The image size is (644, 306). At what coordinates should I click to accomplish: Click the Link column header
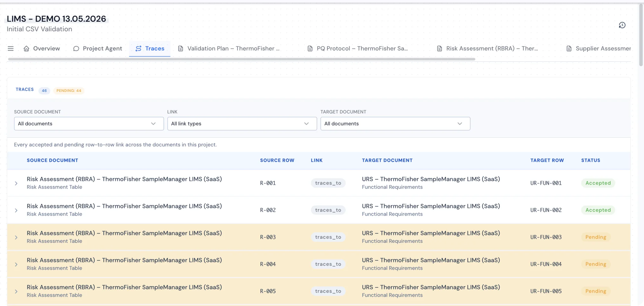pos(317,160)
